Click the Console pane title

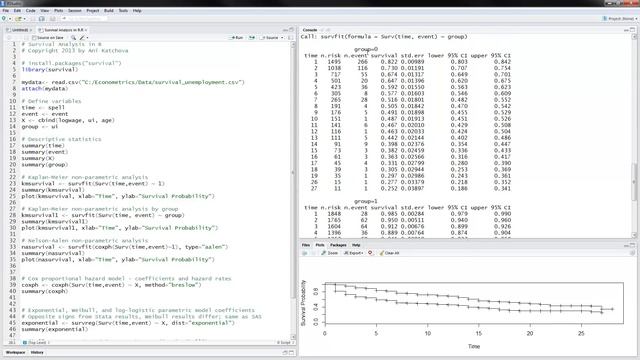[310, 30]
